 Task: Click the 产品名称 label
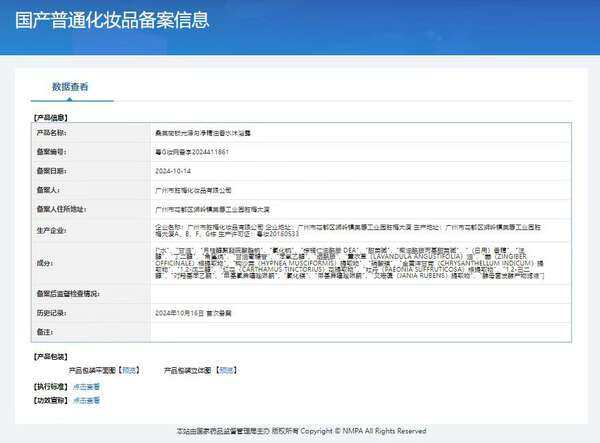51,133
